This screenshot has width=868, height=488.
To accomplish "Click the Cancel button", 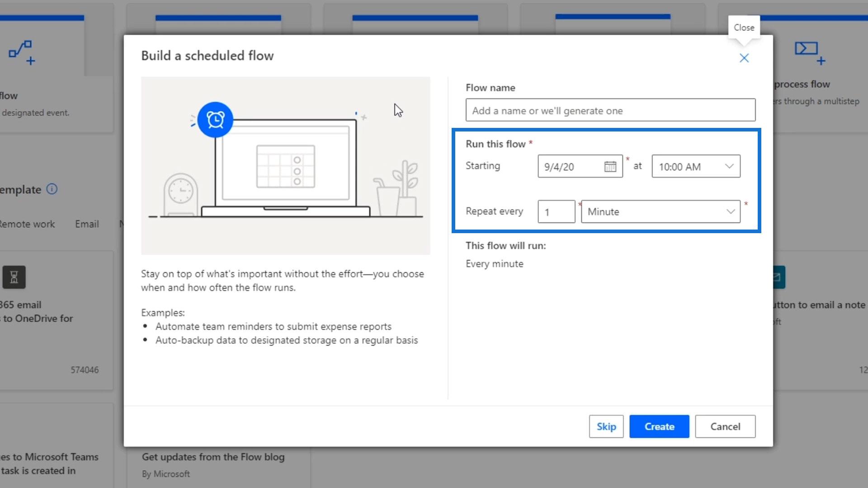I will [x=725, y=427].
